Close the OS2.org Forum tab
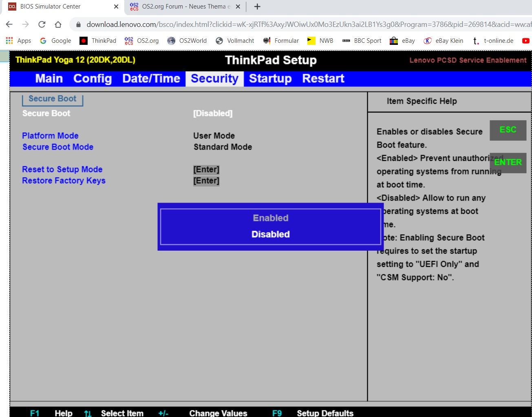Viewport: 532px width, 417px height. (238, 7)
